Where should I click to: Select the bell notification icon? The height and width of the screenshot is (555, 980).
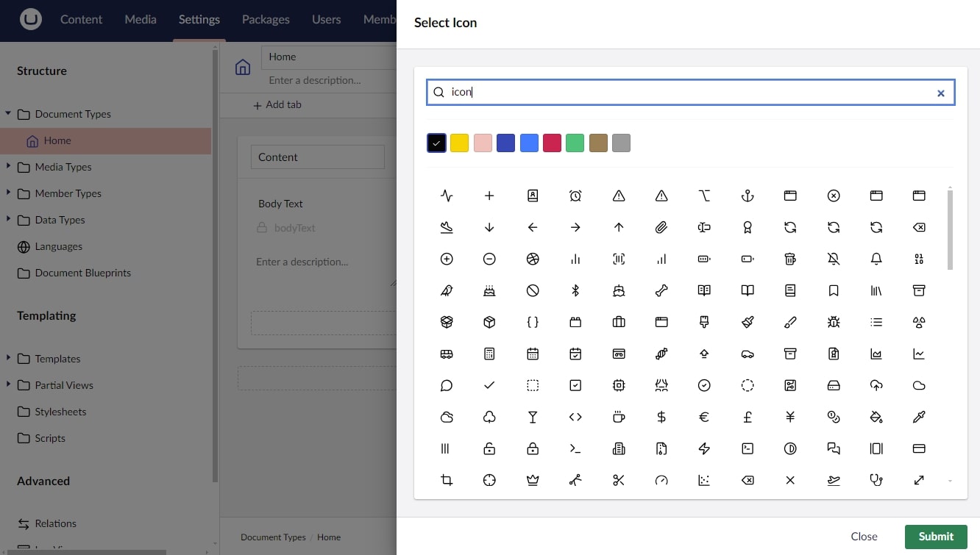[x=877, y=259]
